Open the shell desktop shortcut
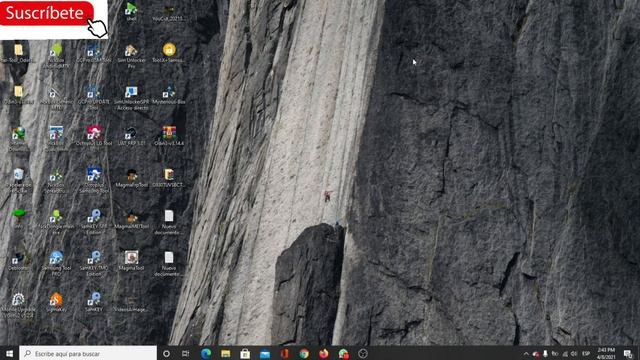The image size is (640, 360). 131,11
